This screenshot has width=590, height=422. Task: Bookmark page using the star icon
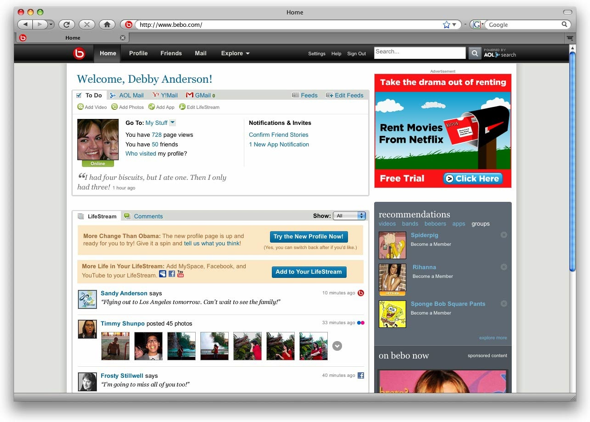pos(446,24)
